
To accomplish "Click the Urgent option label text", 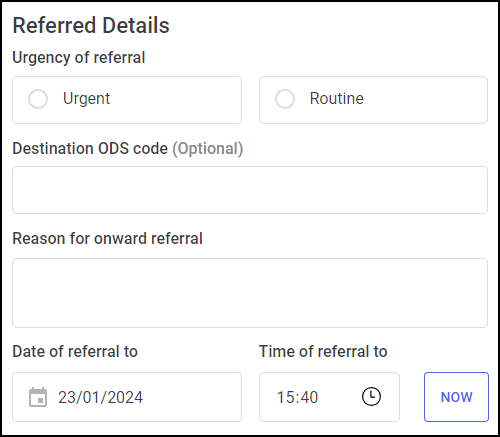I will (86, 99).
